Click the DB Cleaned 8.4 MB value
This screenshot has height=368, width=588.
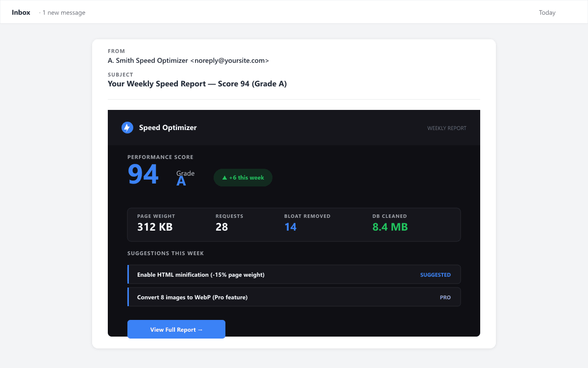pos(390,227)
